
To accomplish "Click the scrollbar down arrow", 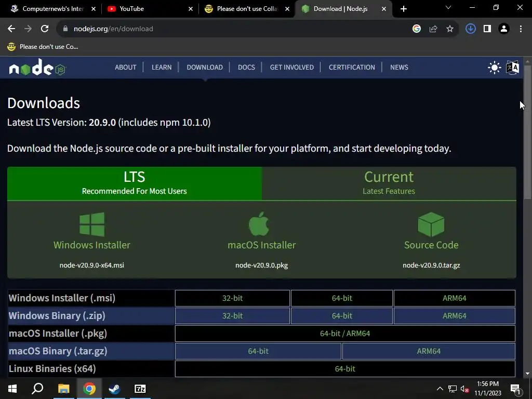I will pyautogui.click(x=527, y=374).
